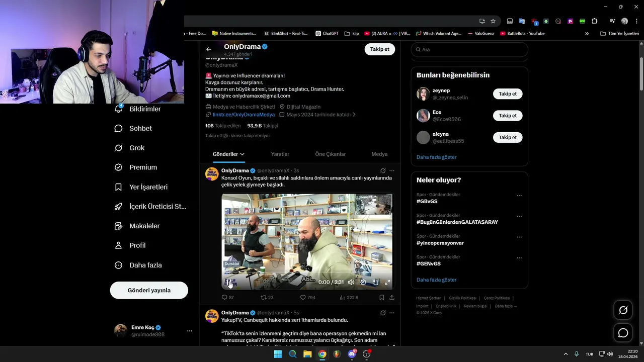
Task: Click the Gönderi yayınla button
Action: point(149,290)
